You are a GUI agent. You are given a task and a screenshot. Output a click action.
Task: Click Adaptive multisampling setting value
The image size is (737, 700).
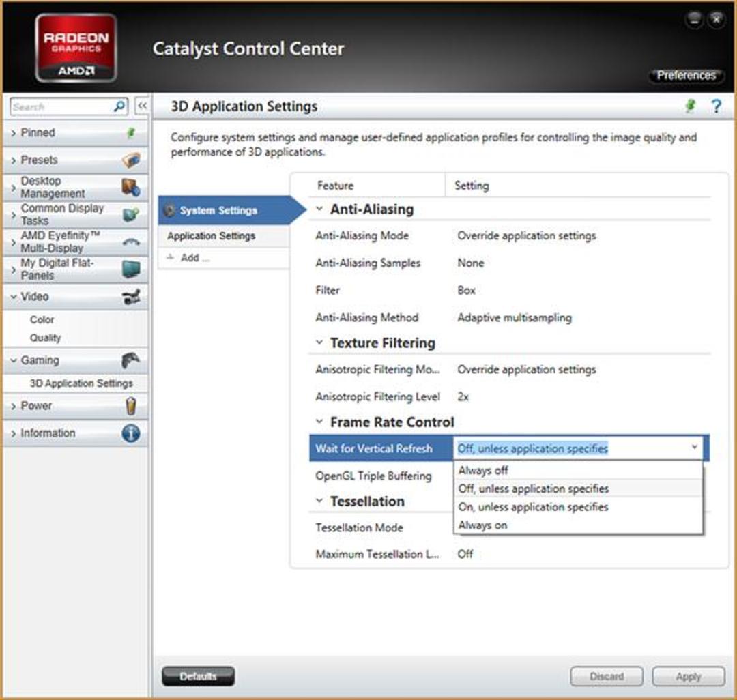click(515, 318)
